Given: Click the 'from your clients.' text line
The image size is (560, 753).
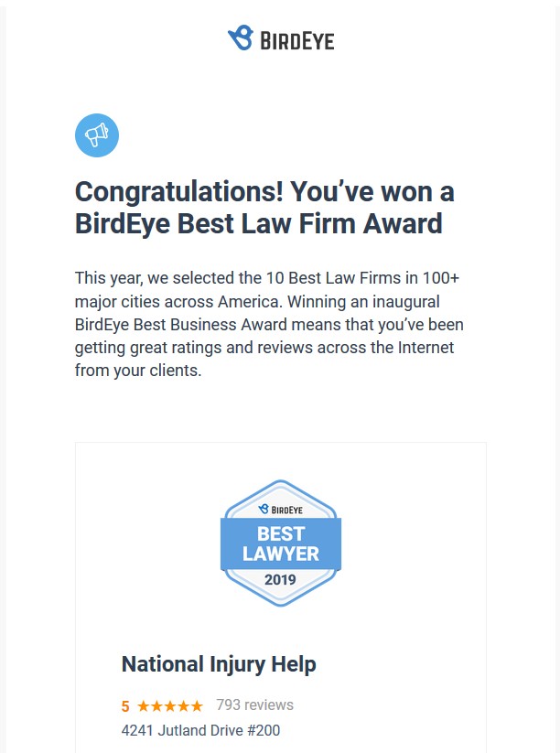Looking at the screenshot, I should pos(138,371).
